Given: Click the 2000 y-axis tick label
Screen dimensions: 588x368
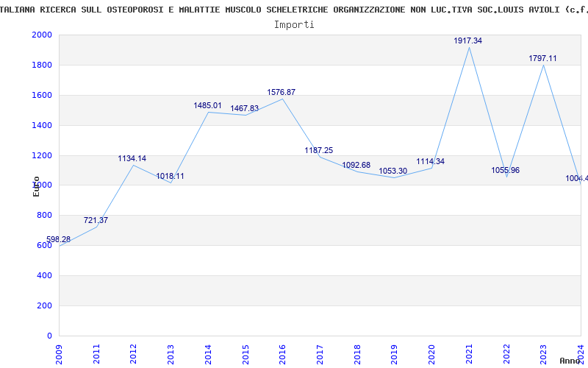Looking at the screenshot, I should (x=42, y=35).
